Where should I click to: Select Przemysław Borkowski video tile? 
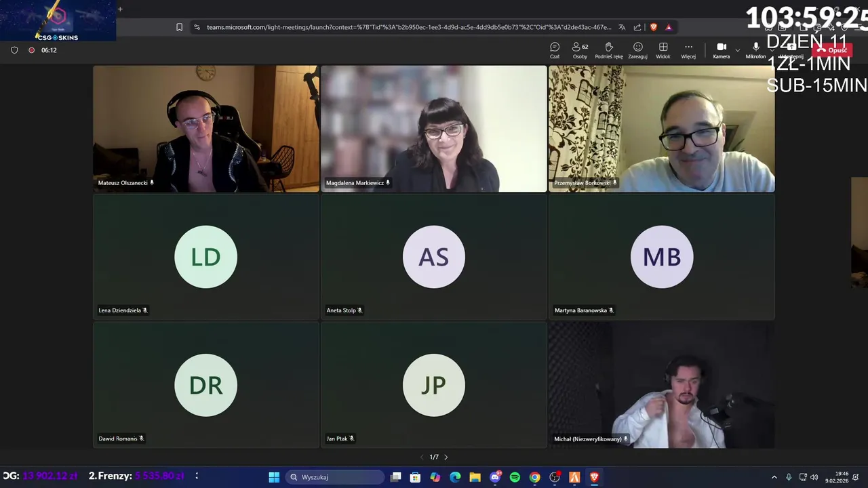click(661, 129)
